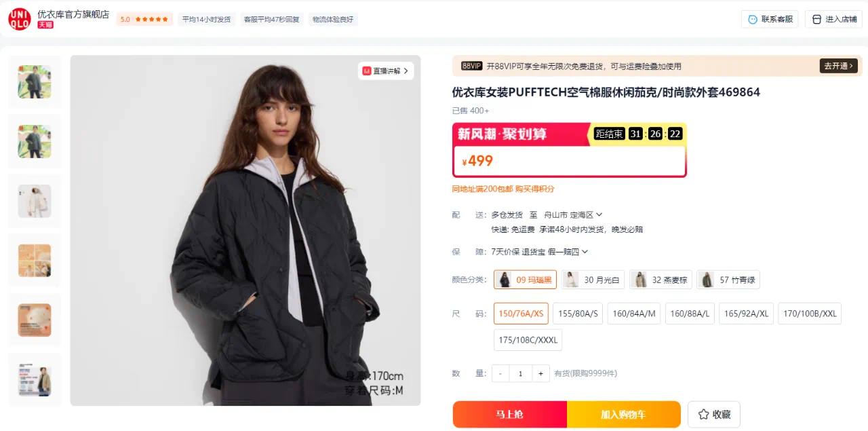This screenshot has width=868, height=431.
Task: Click the Uniqlo logo icon
Action: (x=20, y=19)
